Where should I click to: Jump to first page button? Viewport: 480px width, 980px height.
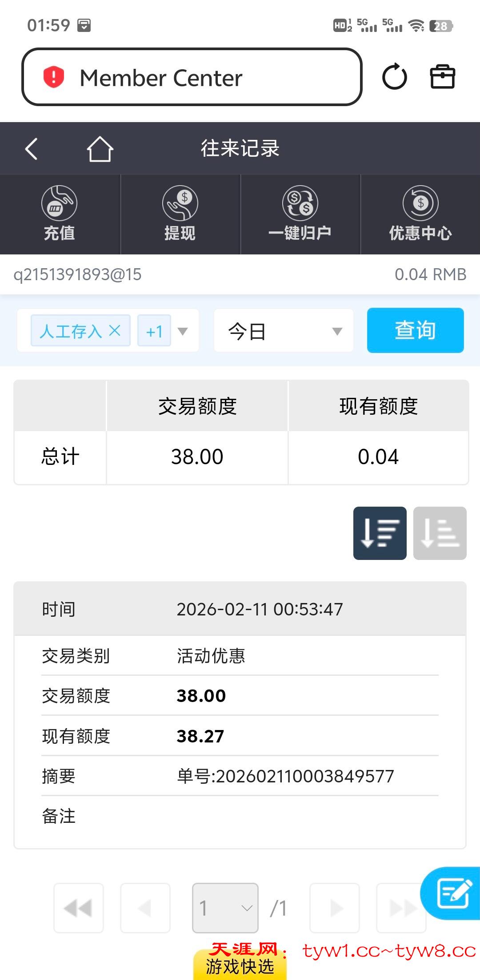(79, 908)
